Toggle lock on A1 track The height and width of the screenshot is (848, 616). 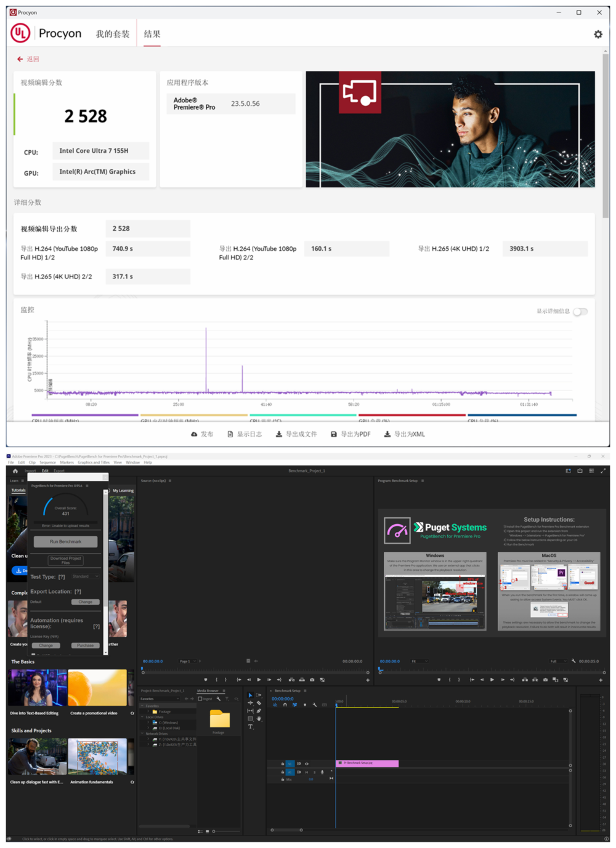(283, 772)
